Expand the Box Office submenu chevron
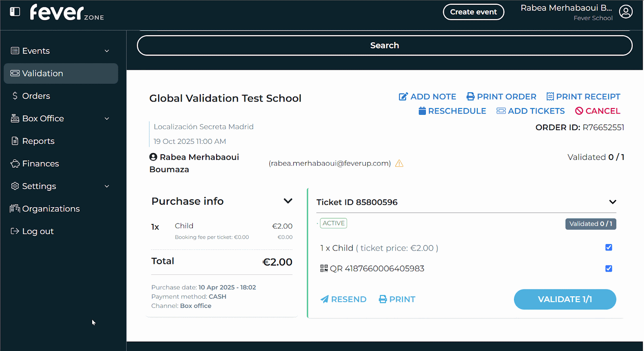 107,118
